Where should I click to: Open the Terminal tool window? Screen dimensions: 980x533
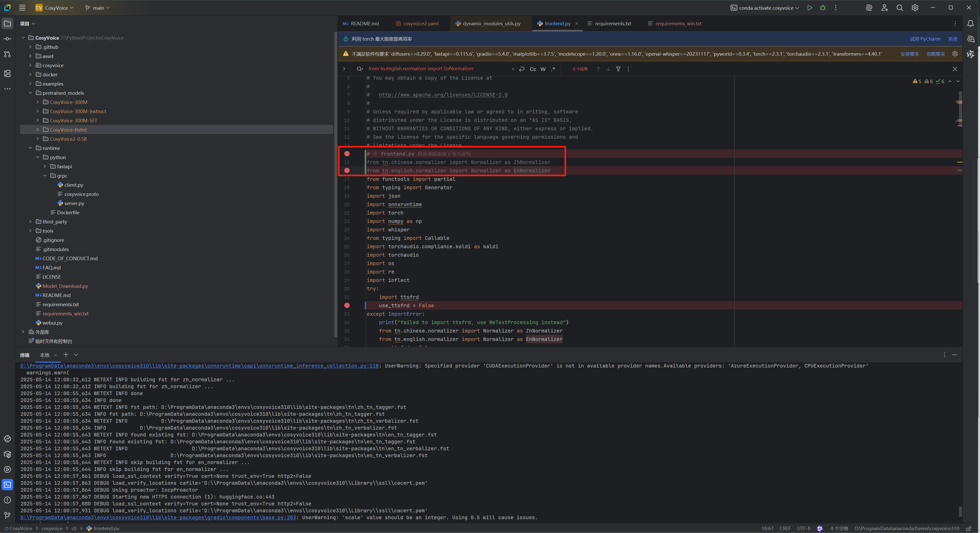tap(8, 484)
